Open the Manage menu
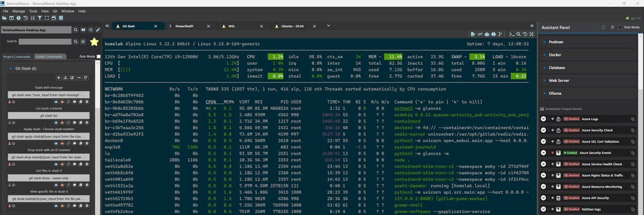The height and width of the screenshot is (215, 644). (x=19, y=11)
